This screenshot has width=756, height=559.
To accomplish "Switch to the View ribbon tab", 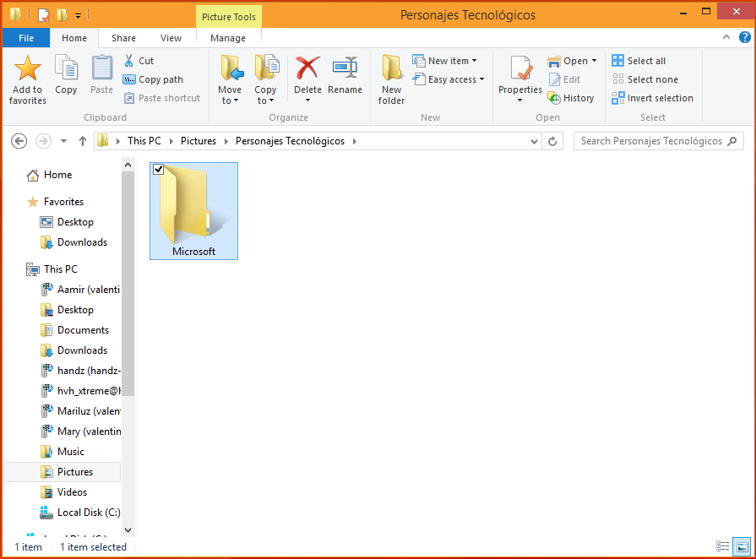I will click(x=171, y=38).
